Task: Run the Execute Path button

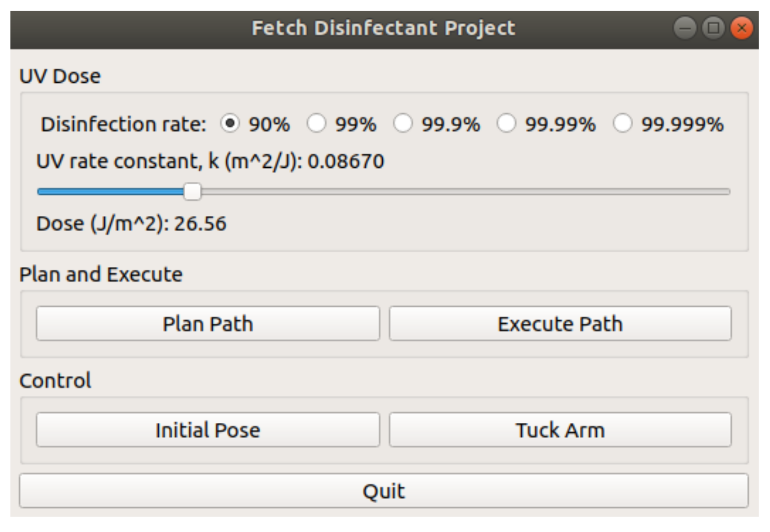Action: click(x=560, y=324)
